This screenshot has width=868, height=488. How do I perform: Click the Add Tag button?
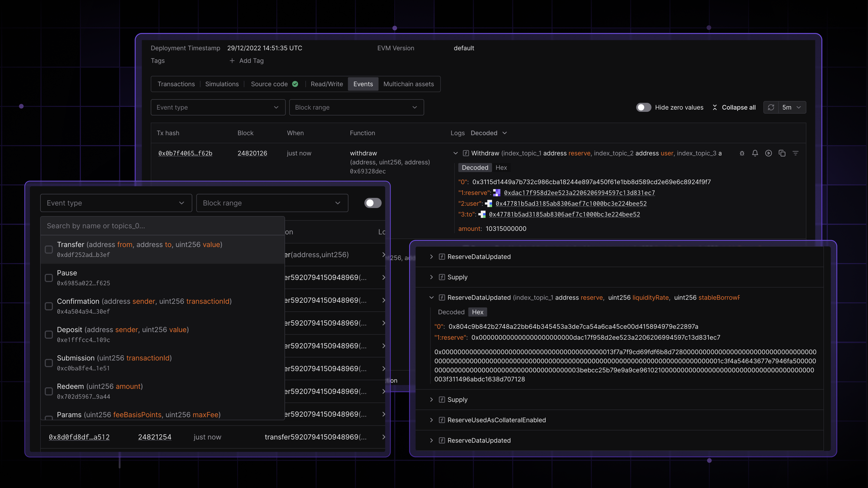[x=246, y=60]
